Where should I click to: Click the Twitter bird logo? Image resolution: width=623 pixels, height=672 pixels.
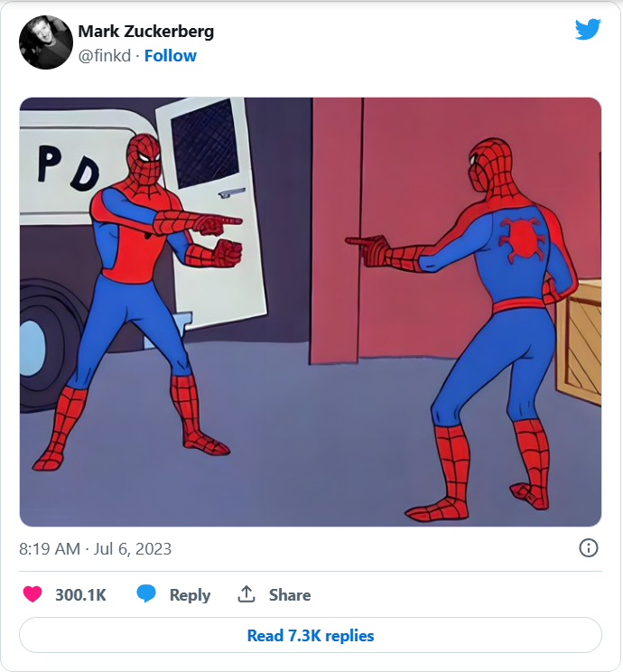pos(588,30)
